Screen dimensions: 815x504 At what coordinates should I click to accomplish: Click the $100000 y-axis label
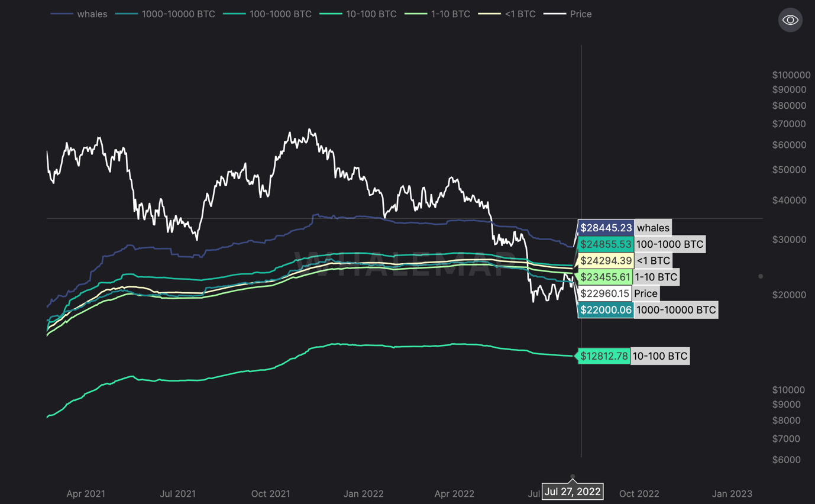[791, 75]
